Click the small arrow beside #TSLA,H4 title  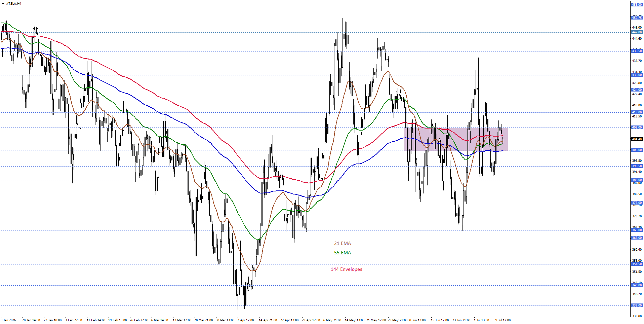[3, 4]
